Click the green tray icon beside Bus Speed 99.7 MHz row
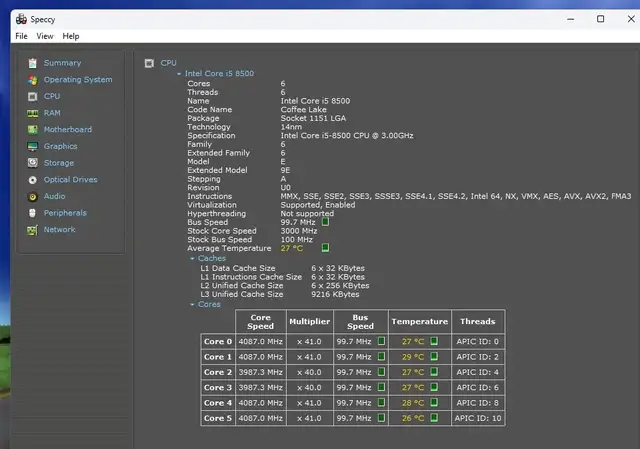This screenshot has width=640, height=449. [x=325, y=222]
